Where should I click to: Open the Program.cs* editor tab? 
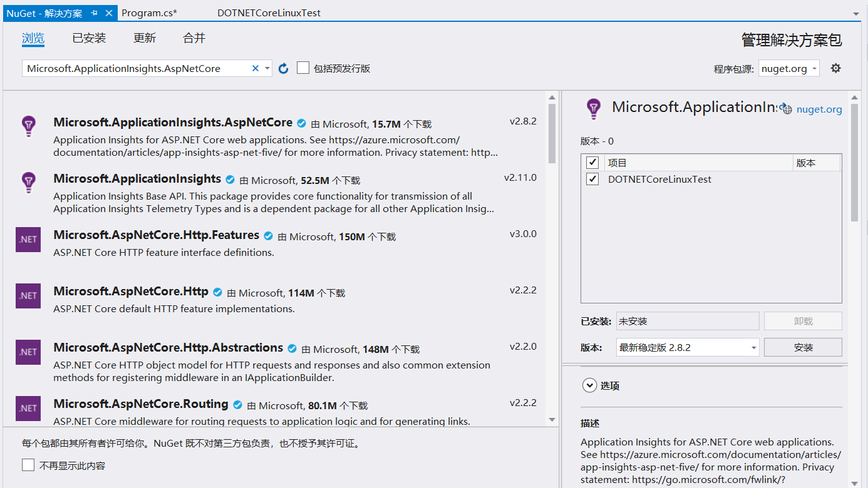click(x=149, y=13)
